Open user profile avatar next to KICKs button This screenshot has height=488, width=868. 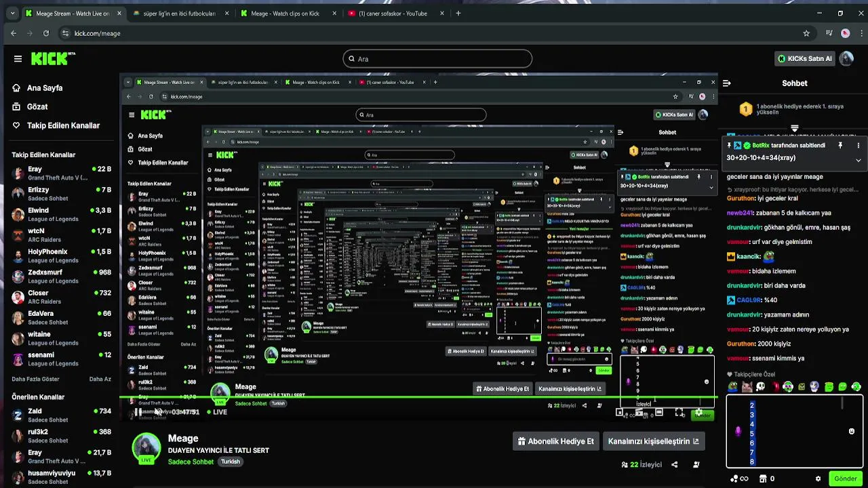click(846, 59)
